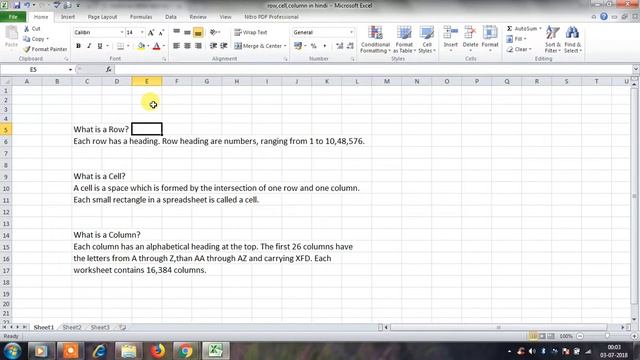Image resolution: width=640 pixels, height=360 pixels.
Task: Open Format as Table gallery
Action: tap(404, 39)
